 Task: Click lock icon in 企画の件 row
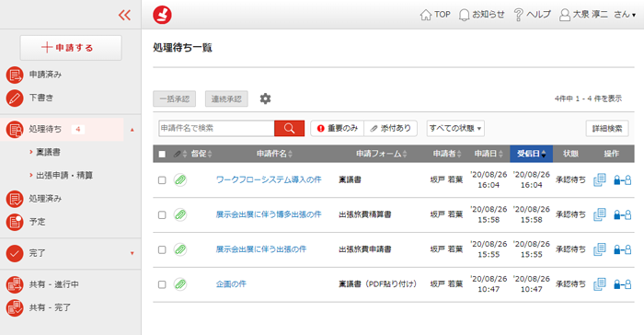tap(622, 284)
